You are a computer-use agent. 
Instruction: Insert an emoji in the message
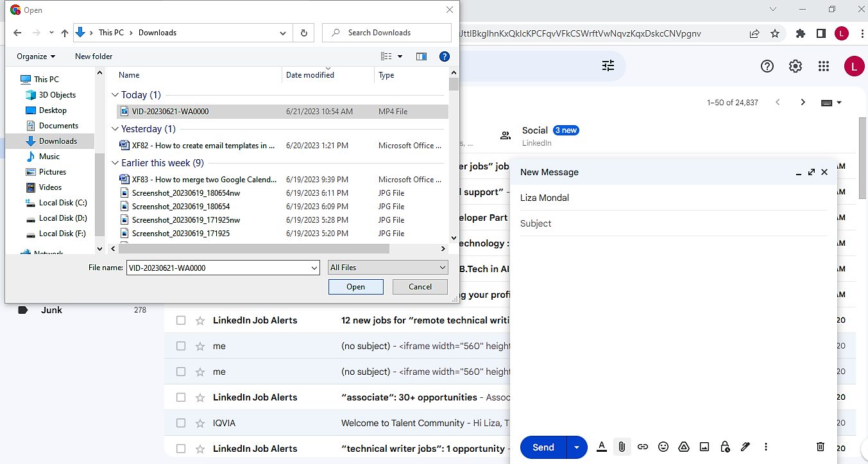click(663, 447)
